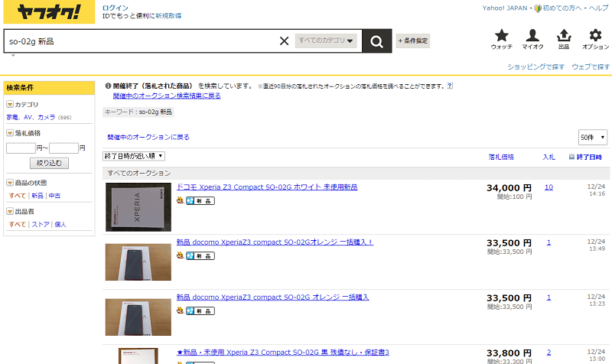Screen dimensions: 612x364
Task: Click the phone thumbnail of the 13:49 listing
Action: [x=138, y=262]
